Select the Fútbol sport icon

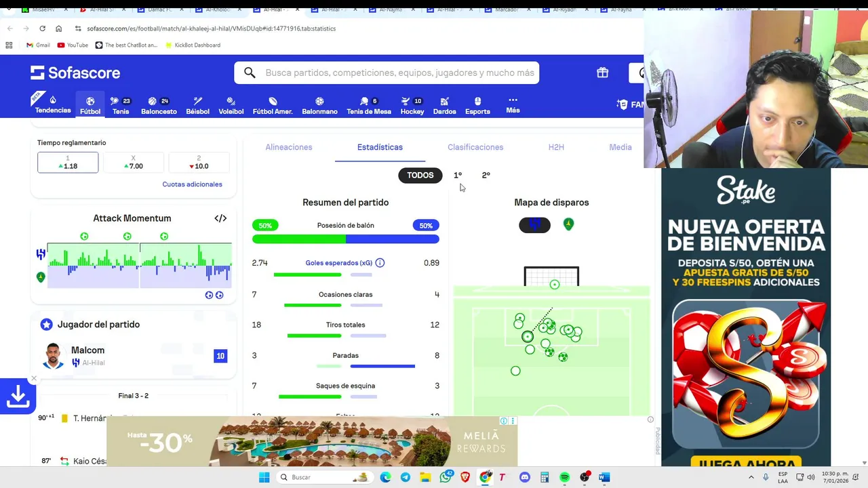[90, 105]
